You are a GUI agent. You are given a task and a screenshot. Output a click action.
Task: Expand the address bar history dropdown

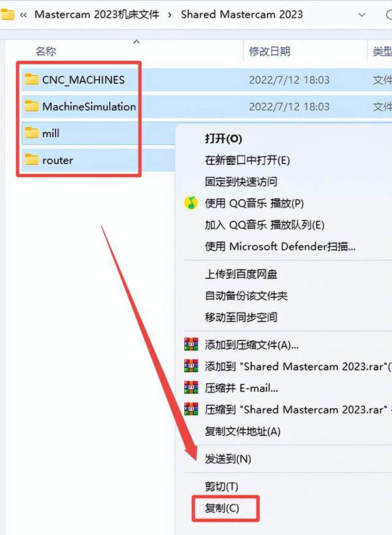[x=362, y=14]
